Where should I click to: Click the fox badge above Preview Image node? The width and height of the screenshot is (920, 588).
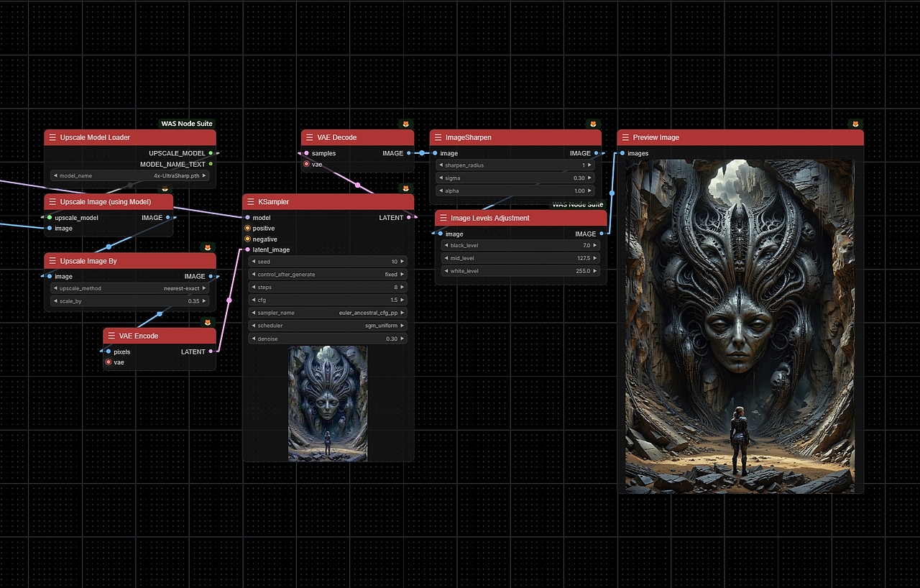855,124
